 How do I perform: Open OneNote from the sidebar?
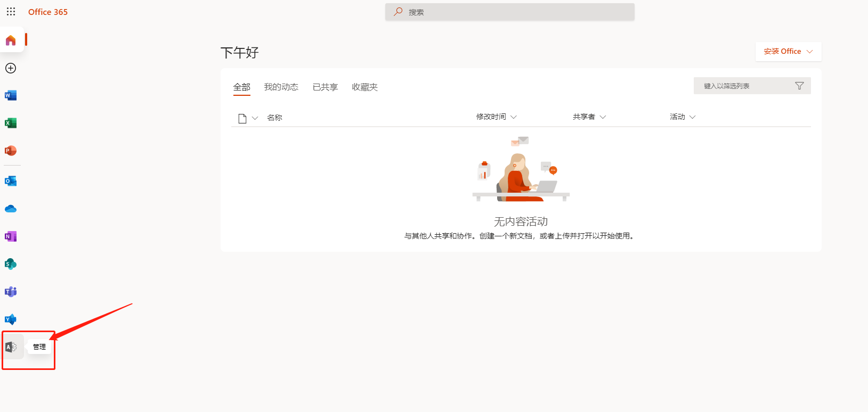[x=11, y=236]
